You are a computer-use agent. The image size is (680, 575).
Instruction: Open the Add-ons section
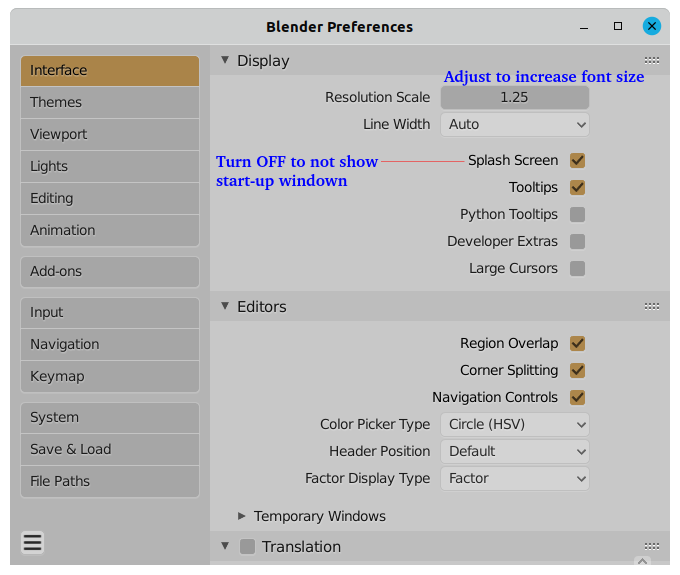(x=110, y=271)
